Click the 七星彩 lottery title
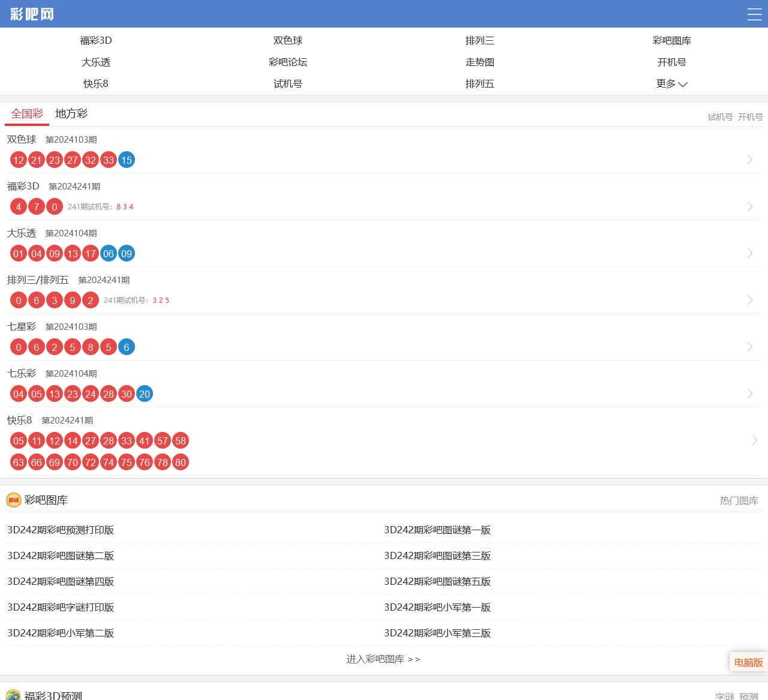The height and width of the screenshot is (700, 768). [22, 326]
